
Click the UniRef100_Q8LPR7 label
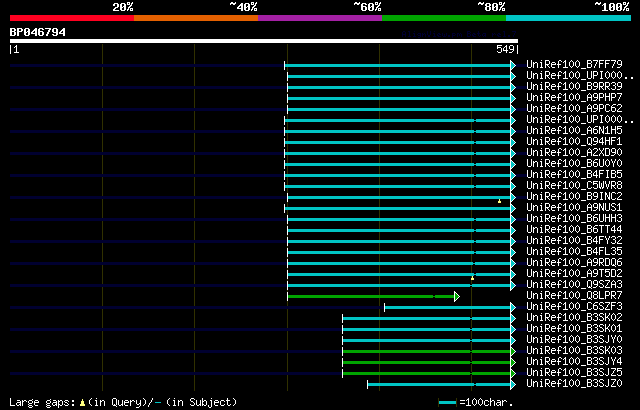coord(574,296)
